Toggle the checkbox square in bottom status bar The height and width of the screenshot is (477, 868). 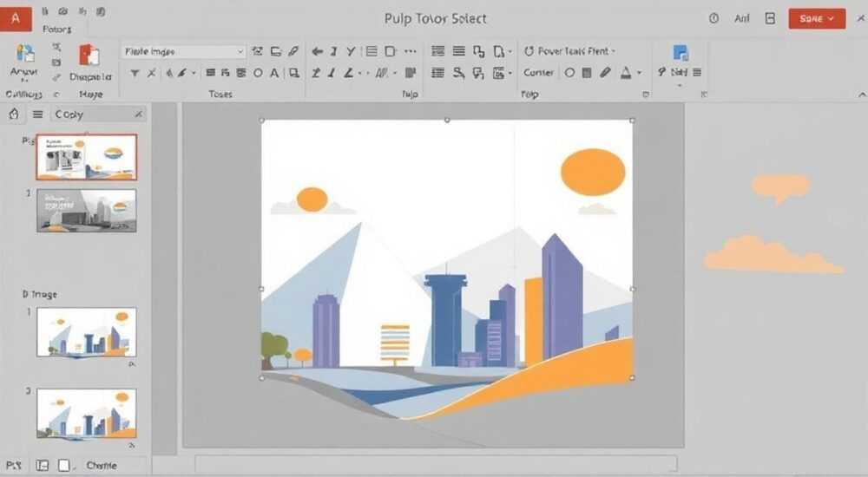tap(64, 466)
